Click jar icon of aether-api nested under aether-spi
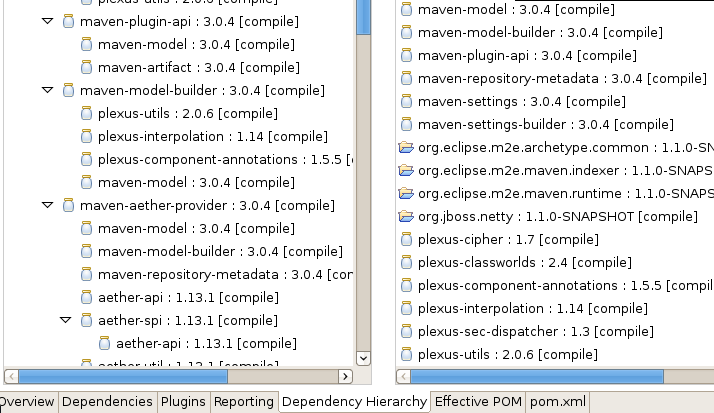The height and width of the screenshot is (413, 714). tap(105, 343)
